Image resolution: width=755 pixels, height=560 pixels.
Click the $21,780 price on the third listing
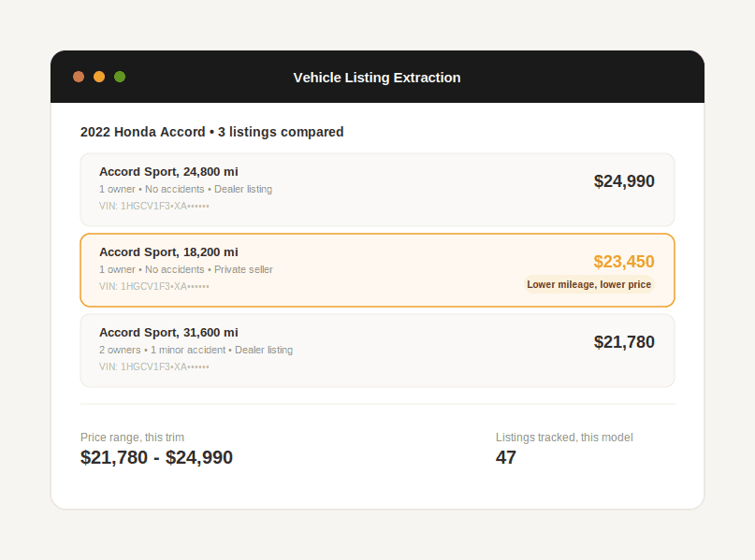[624, 342]
